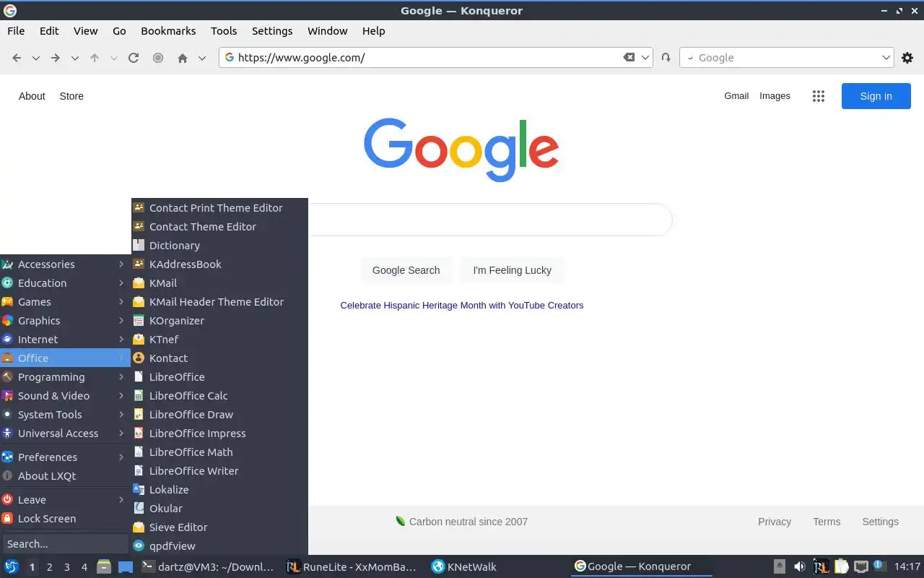The image size is (924, 578).
Task: Open the Window menu
Action: point(328,31)
